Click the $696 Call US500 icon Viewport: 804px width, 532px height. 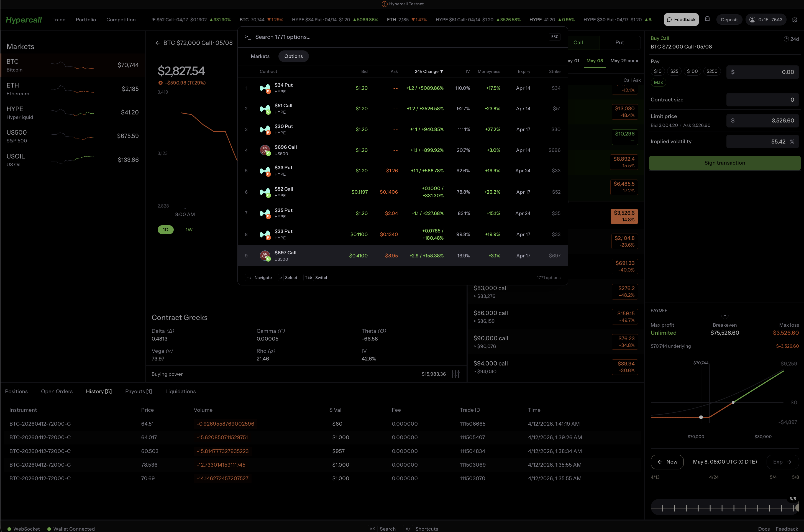(x=265, y=150)
